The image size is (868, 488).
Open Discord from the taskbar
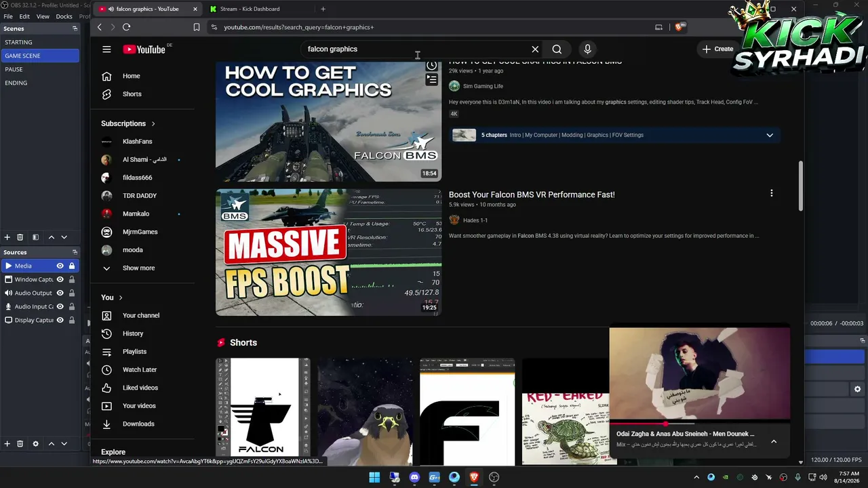(x=414, y=477)
